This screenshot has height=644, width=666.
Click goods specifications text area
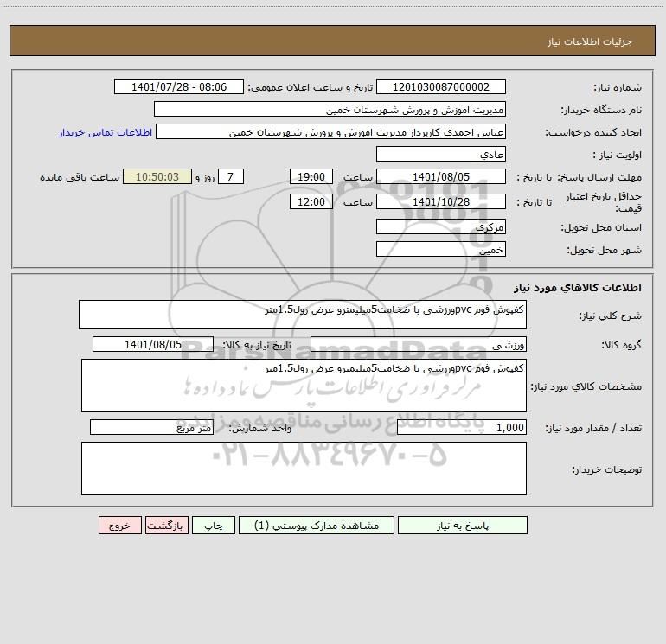tap(304, 386)
